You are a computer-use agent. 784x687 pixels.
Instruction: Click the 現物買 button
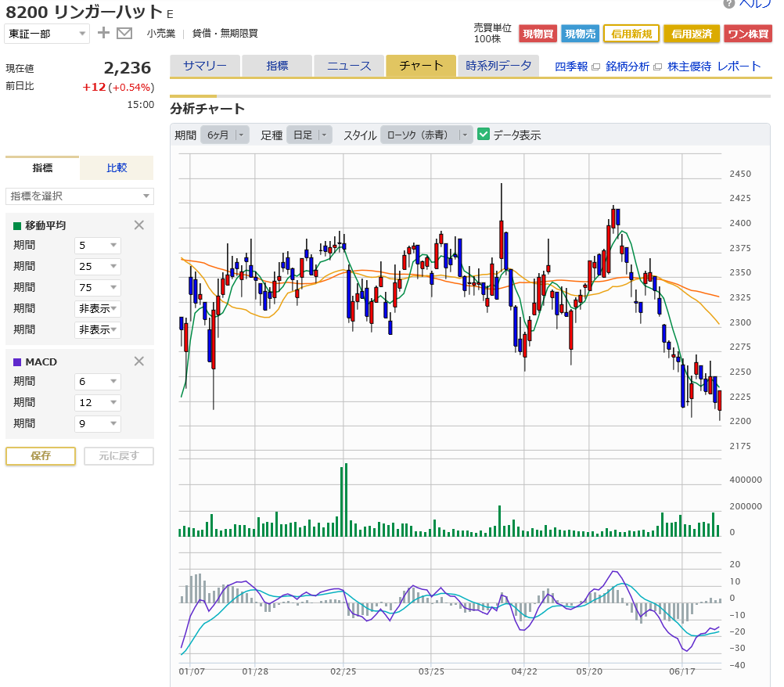click(x=538, y=34)
